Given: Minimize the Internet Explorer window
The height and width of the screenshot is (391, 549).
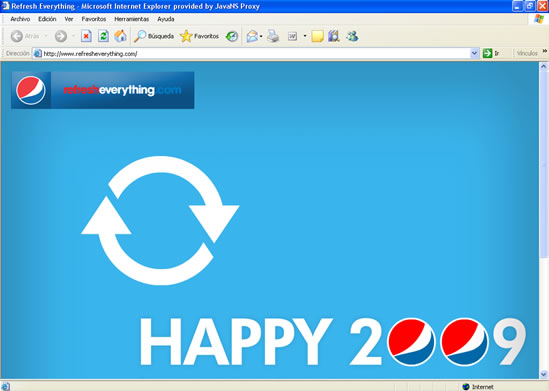Looking at the screenshot, I should (x=517, y=6).
